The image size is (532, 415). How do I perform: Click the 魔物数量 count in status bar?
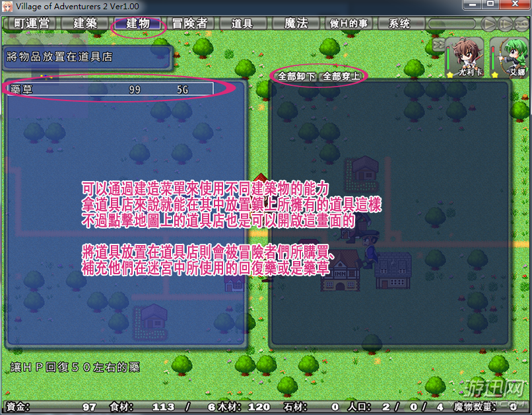[513, 407]
